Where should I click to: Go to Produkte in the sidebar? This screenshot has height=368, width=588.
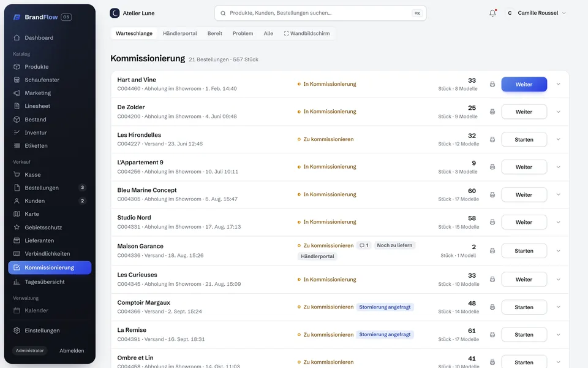pyautogui.click(x=50, y=66)
